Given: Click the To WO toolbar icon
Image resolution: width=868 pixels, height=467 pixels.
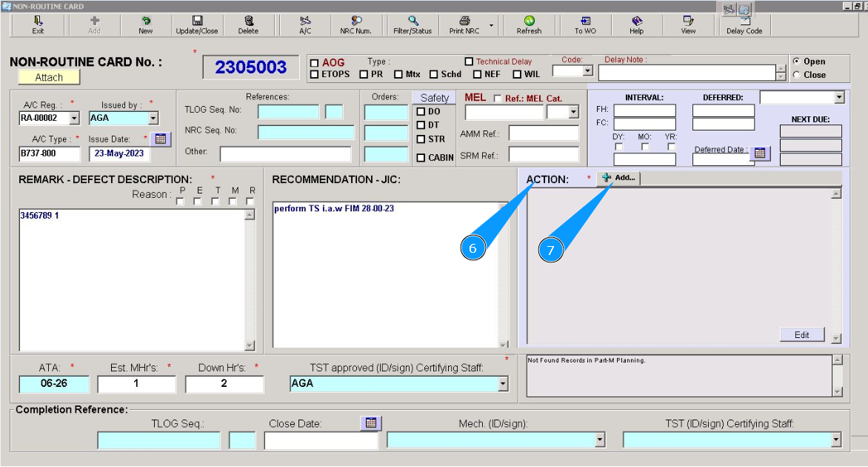Looking at the screenshot, I should click(585, 25).
